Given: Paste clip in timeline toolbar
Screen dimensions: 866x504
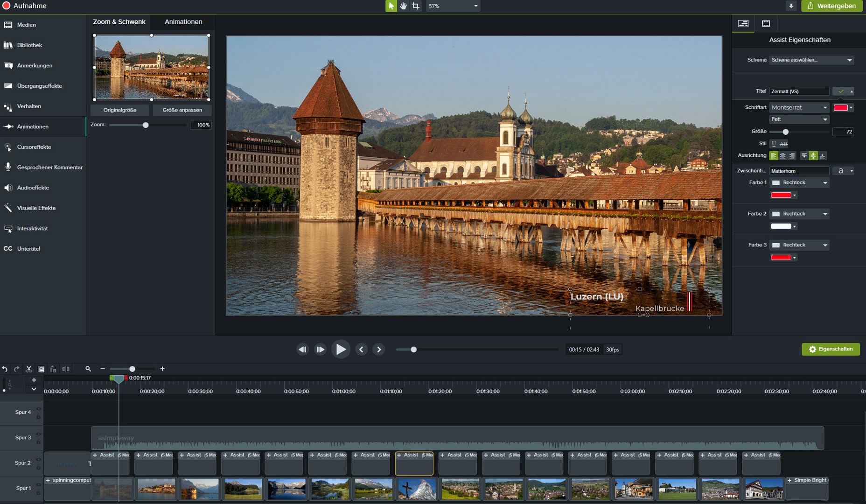Looking at the screenshot, I should (53, 369).
